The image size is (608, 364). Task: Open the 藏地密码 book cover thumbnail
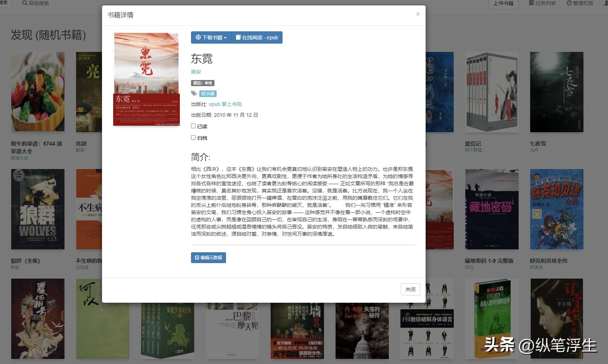click(x=492, y=209)
